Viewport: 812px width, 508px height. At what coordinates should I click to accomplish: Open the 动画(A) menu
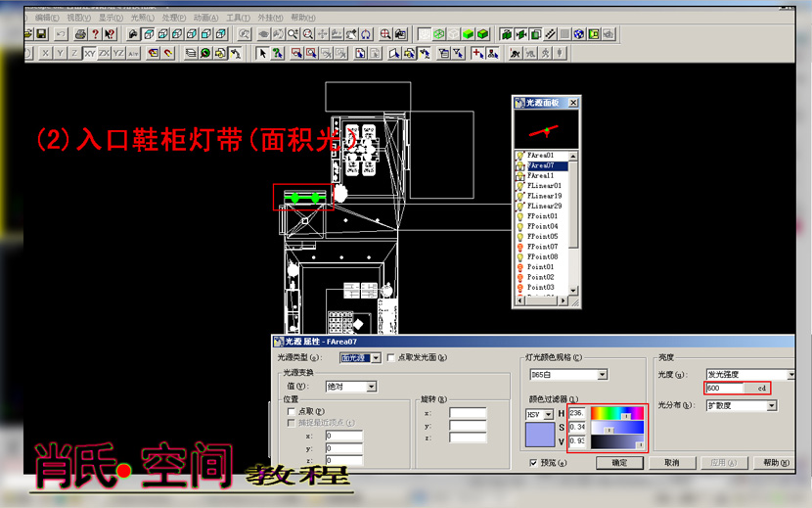pyautogui.click(x=206, y=18)
